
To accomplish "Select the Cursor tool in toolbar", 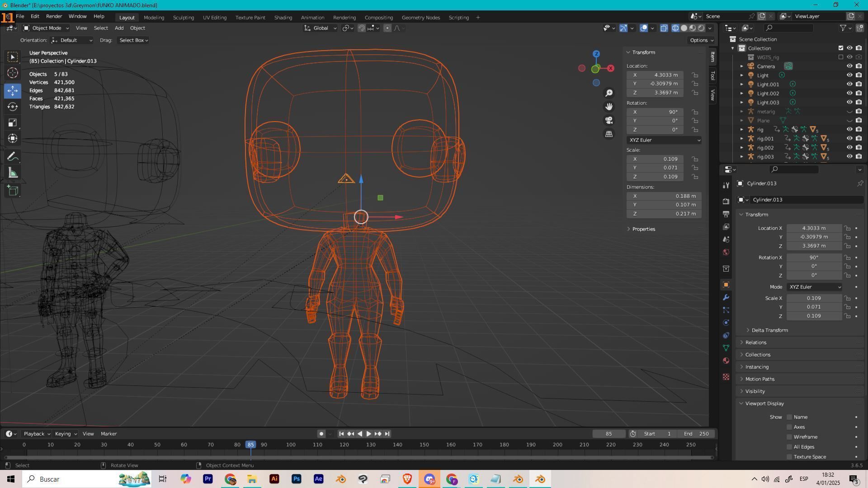I will tap(13, 73).
